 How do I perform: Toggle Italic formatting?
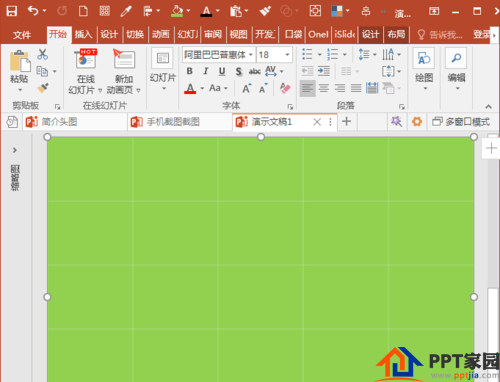[x=206, y=71]
